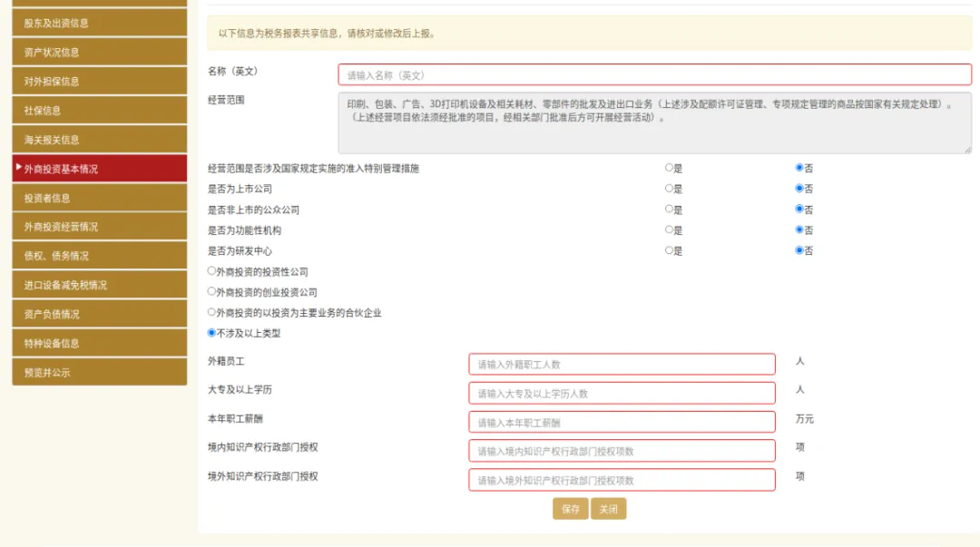Select "是" for whether company is listed
980x547 pixels.
point(669,189)
